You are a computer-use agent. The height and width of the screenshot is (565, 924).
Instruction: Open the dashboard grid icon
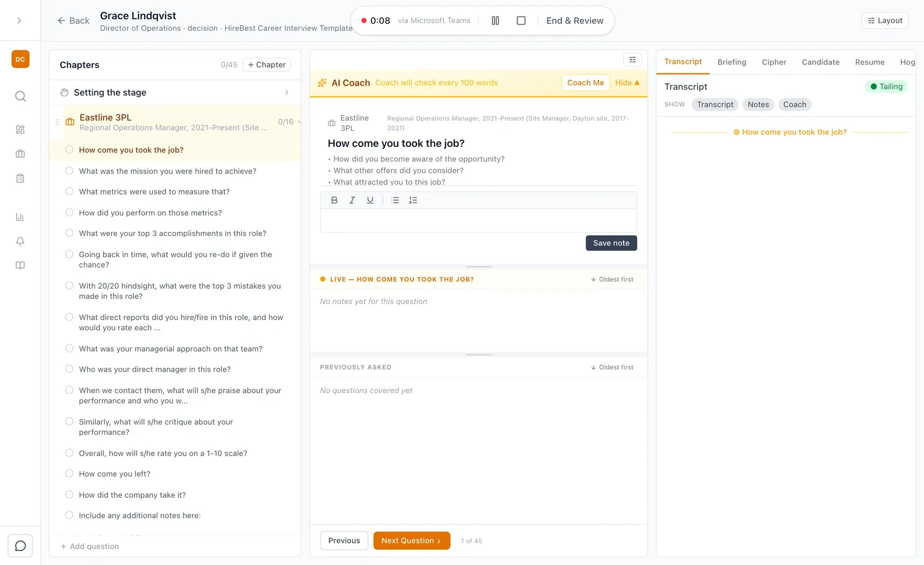click(20, 129)
